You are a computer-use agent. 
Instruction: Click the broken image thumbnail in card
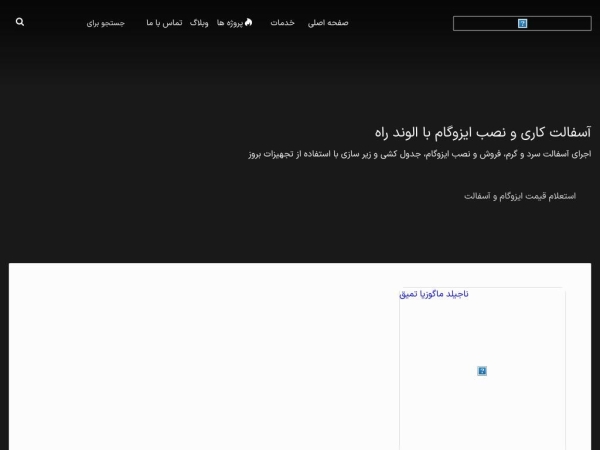click(x=482, y=371)
